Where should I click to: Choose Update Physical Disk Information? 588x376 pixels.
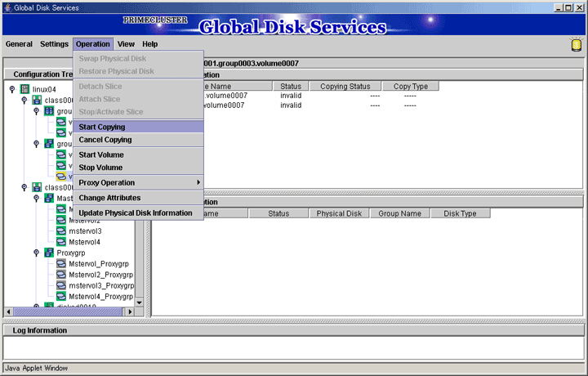tap(139, 213)
